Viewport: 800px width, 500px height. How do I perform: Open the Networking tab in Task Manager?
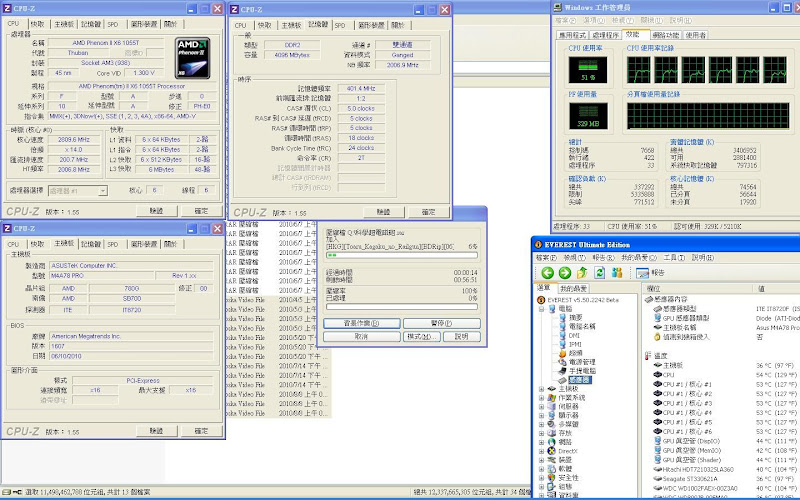pyautogui.click(x=665, y=34)
